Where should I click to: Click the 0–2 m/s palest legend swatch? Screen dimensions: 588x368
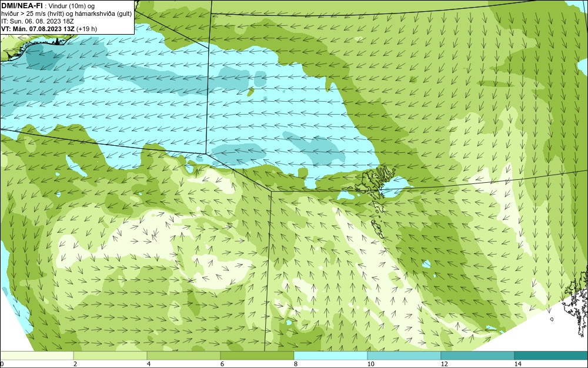pos(36,356)
